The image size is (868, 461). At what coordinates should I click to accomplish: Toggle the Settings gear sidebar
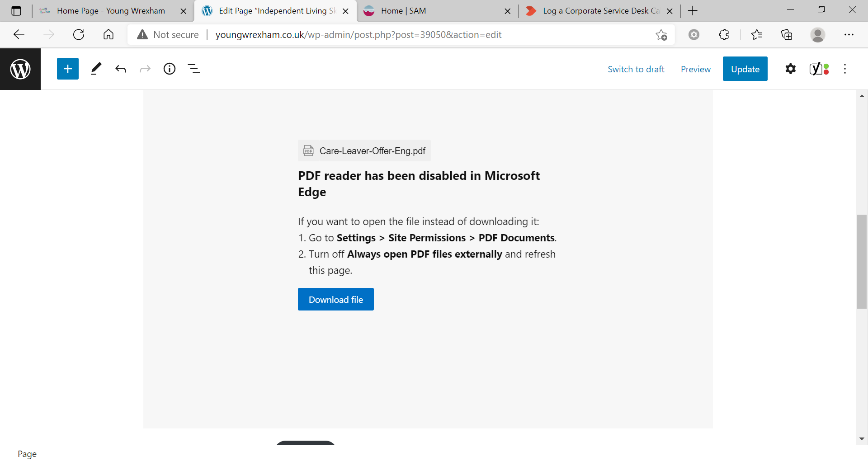[790, 69]
